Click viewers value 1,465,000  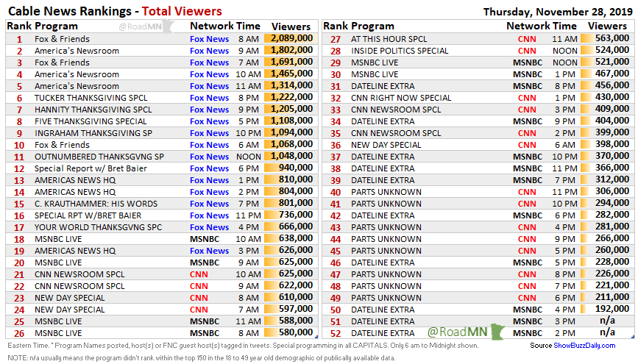coord(291,74)
